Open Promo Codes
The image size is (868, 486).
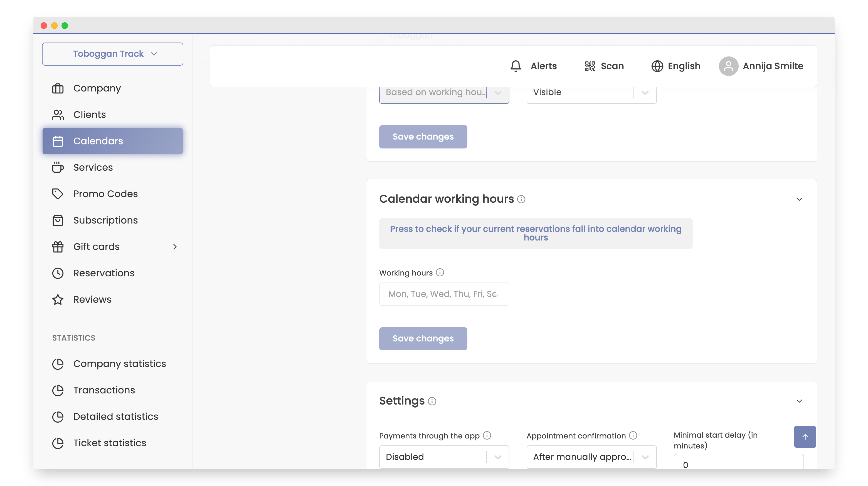(x=105, y=194)
